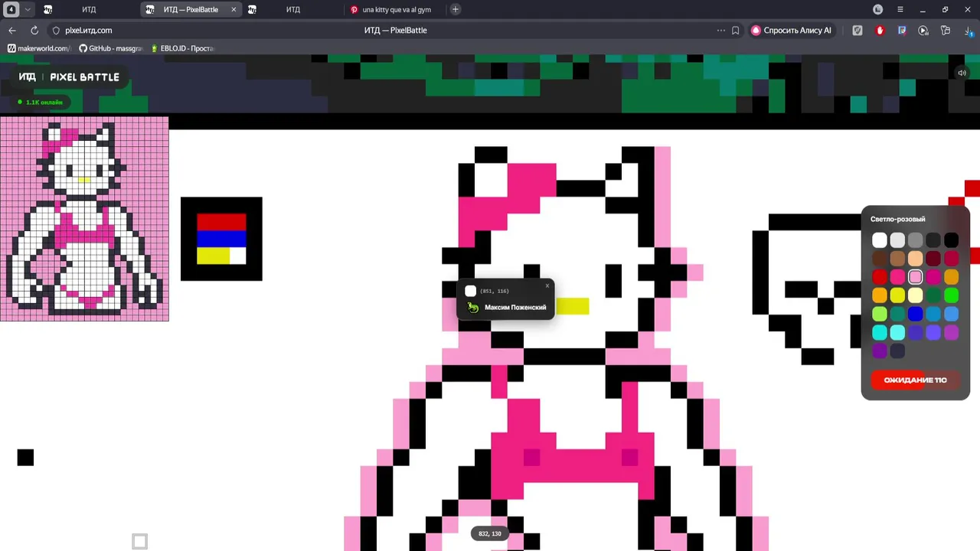Image resolution: width=980 pixels, height=551 pixels.
Task: Click the author name Максим Поженский
Action: tap(515, 308)
